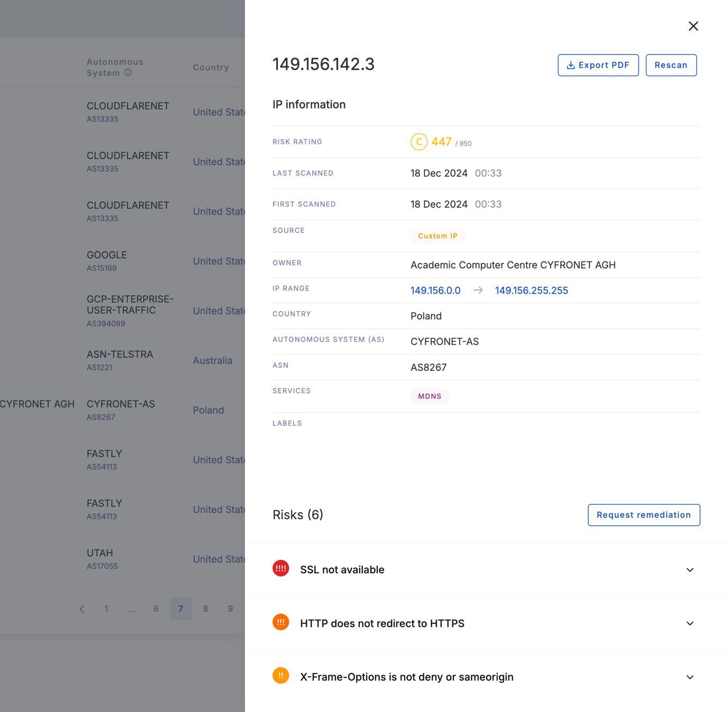Viewport: 728px width, 712px height.
Task: Close the IP details panel with the X icon
Action: click(x=693, y=26)
